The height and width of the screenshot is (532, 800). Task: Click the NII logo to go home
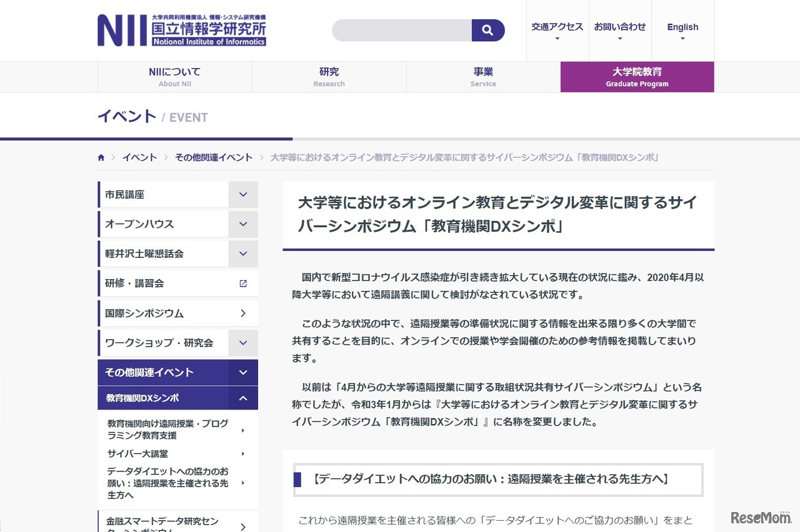click(x=181, y=30)
